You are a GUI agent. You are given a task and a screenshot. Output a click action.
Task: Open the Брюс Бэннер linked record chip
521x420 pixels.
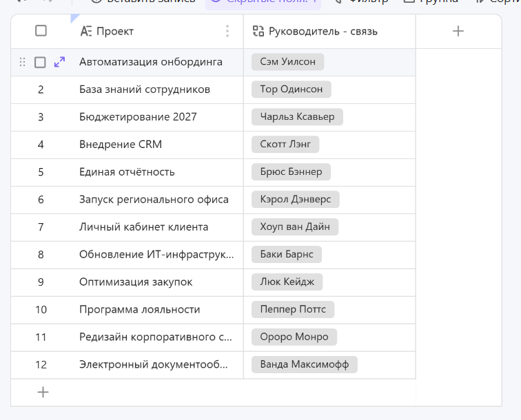291,172
